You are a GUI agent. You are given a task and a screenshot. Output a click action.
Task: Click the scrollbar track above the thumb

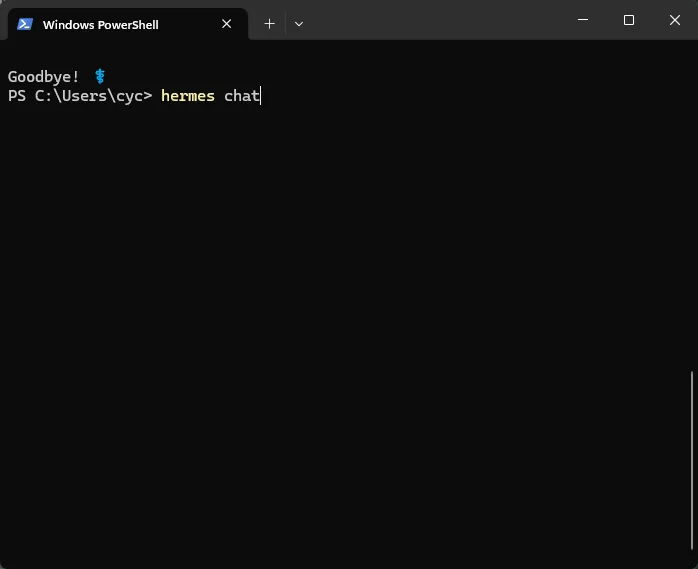pyautogui.click(x=692, y=205)
